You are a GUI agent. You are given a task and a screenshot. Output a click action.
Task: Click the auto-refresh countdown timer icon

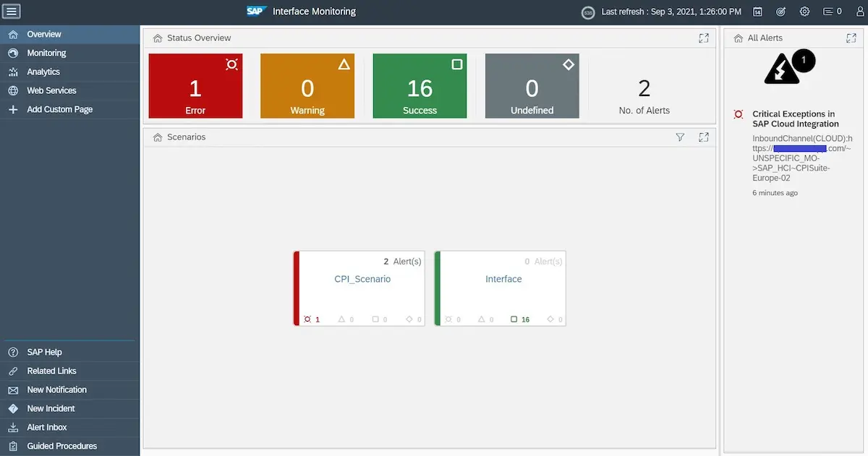coord(589,12)
